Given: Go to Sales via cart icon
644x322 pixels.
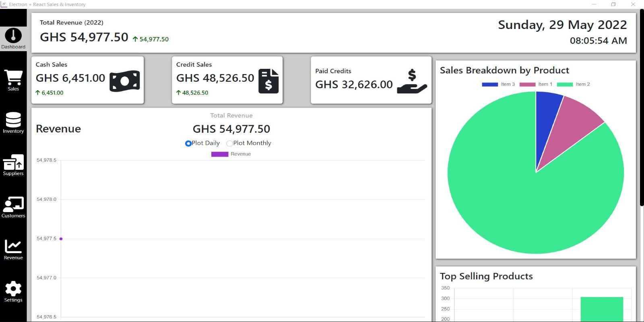Looking at the screenshot, I should (x=13, y=78).
